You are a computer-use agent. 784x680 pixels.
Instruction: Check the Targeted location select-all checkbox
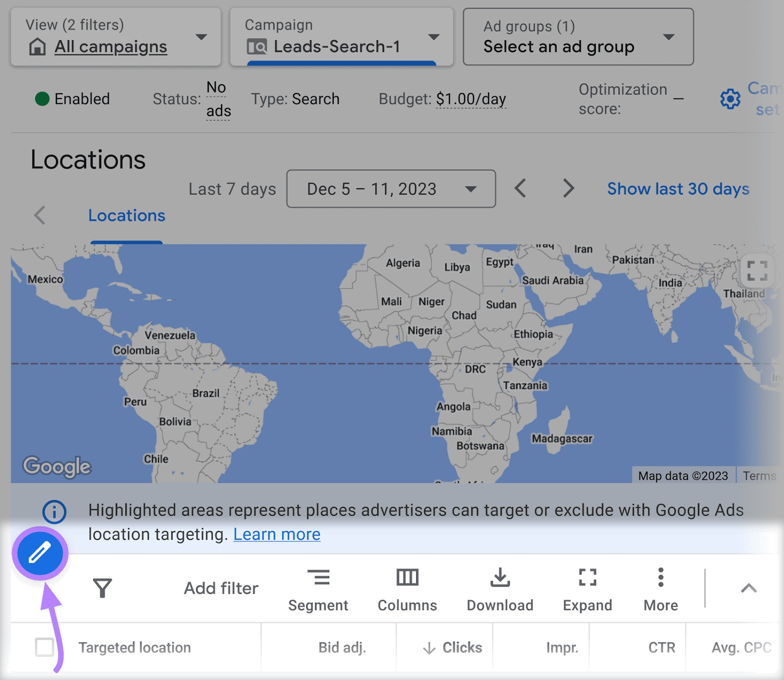point(45,647)
